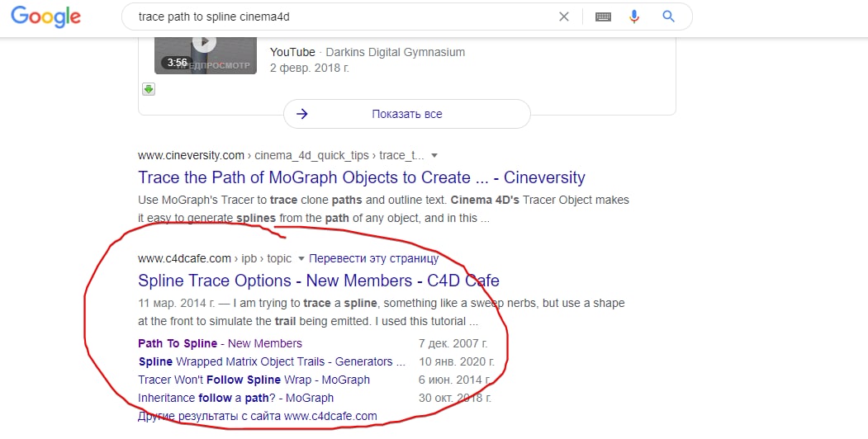This screenshot has width=868, height=439.
Task: Click the date 6 июн. 2014 г.
Action: point(455,380)
